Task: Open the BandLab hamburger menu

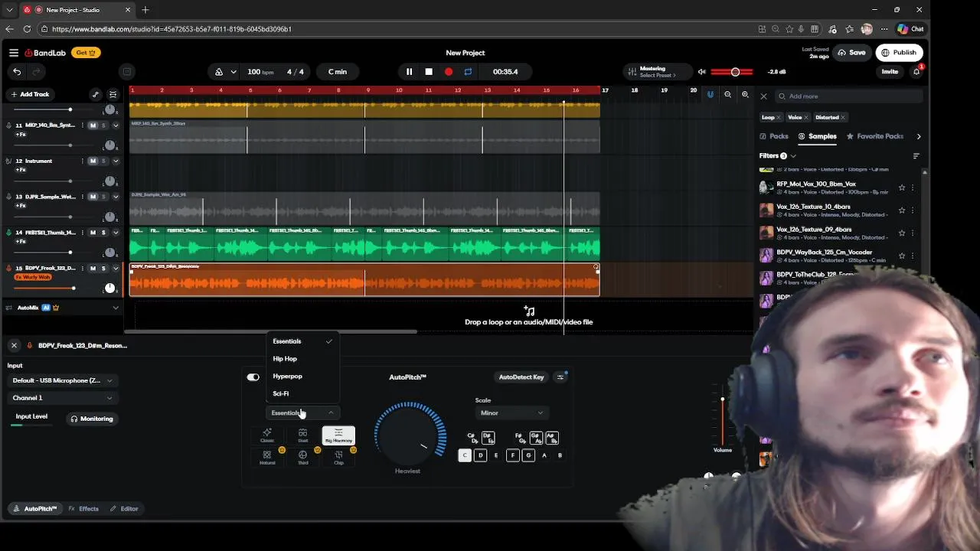Action: tap(14, 53)
